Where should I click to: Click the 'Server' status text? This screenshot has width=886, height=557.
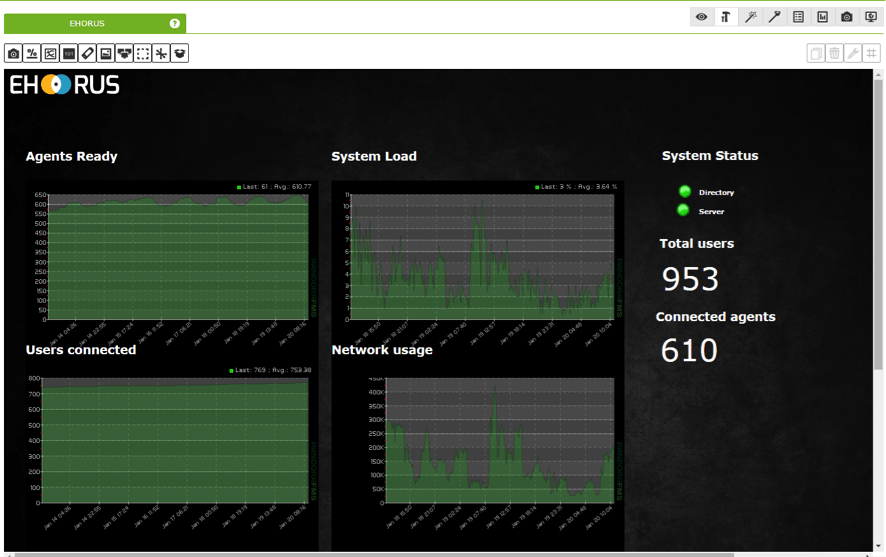tap(711, 212)
